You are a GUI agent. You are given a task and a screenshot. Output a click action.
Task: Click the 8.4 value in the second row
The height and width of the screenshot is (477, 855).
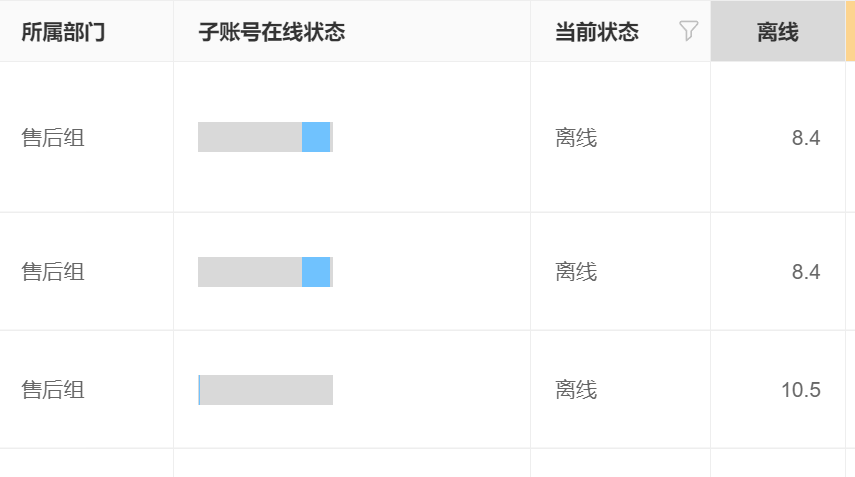[x=805, y=272]
